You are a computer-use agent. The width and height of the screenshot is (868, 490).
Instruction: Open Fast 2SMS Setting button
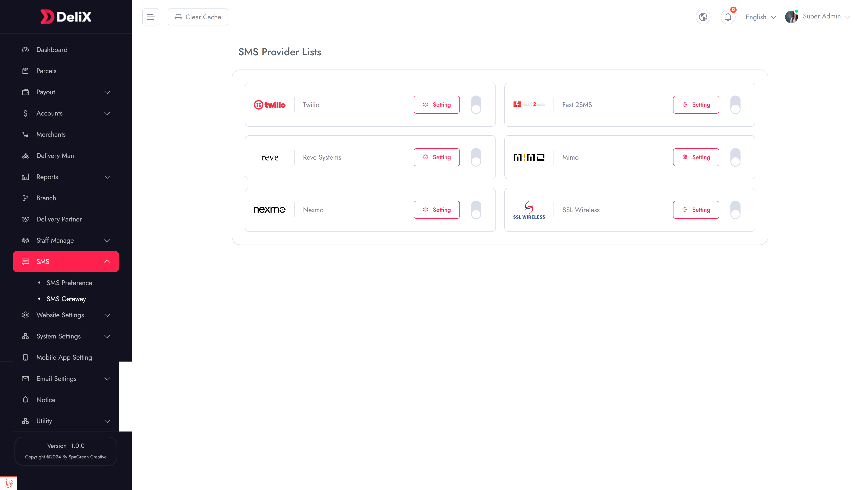tap(696, 105)
